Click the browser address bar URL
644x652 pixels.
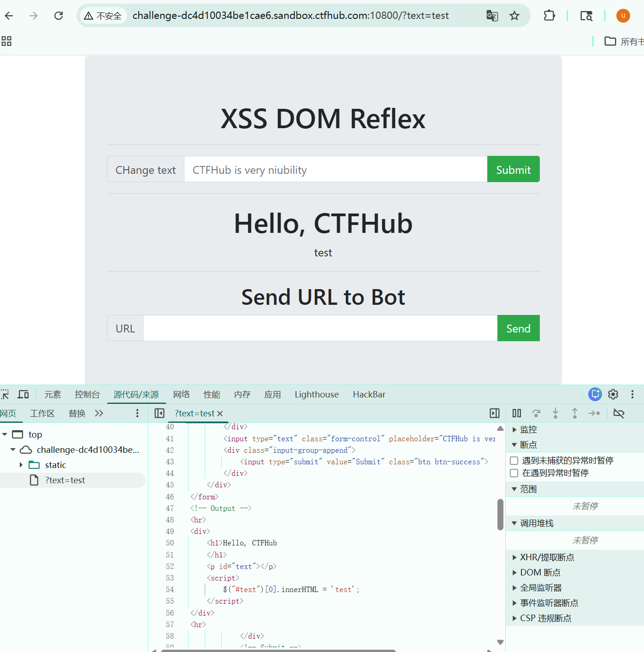coord(290,16)
